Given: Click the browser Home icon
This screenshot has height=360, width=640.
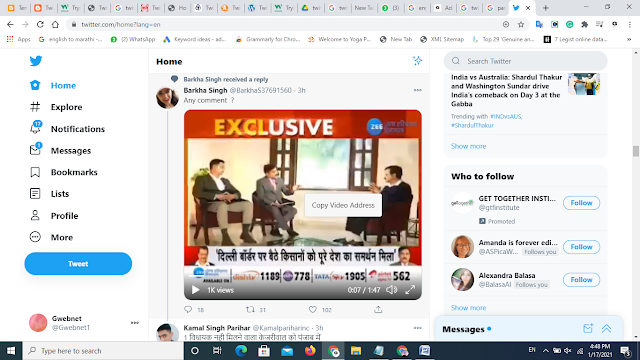Looking at the screenshot, I should (x=55, y=24).
